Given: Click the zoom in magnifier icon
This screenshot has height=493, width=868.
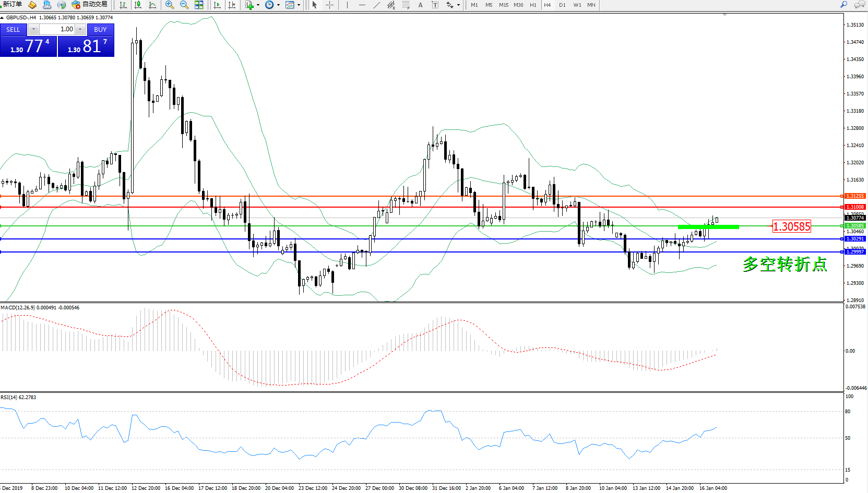Looking at the screenshot, I should coord(170,5).
